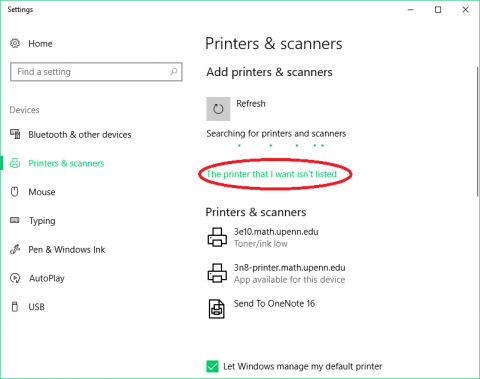Select Send To OneNote 16 entry
This screenshot has height=379, width=480.
pyautogui.click(x=274, y=303)
